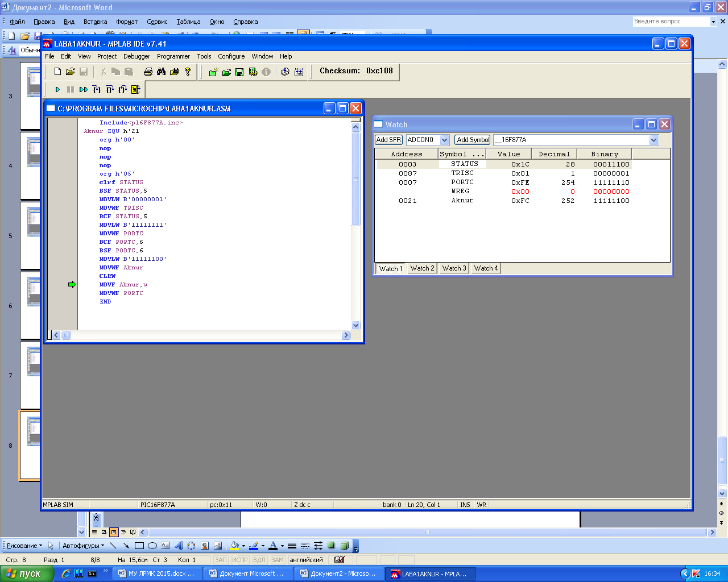Open the Programmer menu in MPLAB
Viewport: 728px width, 582px height.
(x=173, y=56)
